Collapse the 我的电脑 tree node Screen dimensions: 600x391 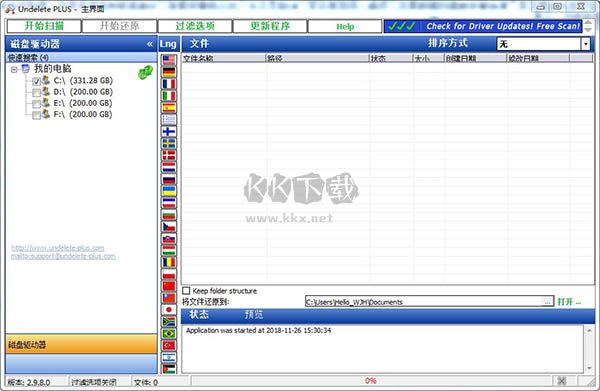[x=14, y=70]
